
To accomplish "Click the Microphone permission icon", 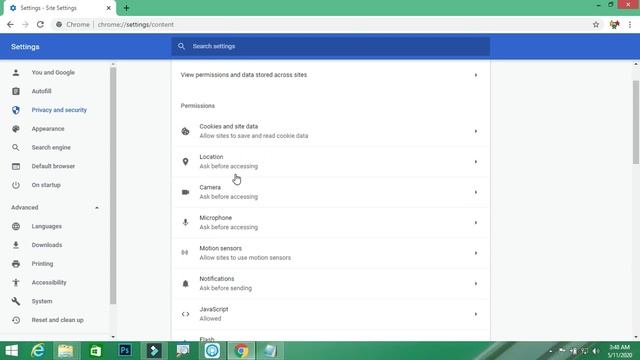I will [185, 222].
